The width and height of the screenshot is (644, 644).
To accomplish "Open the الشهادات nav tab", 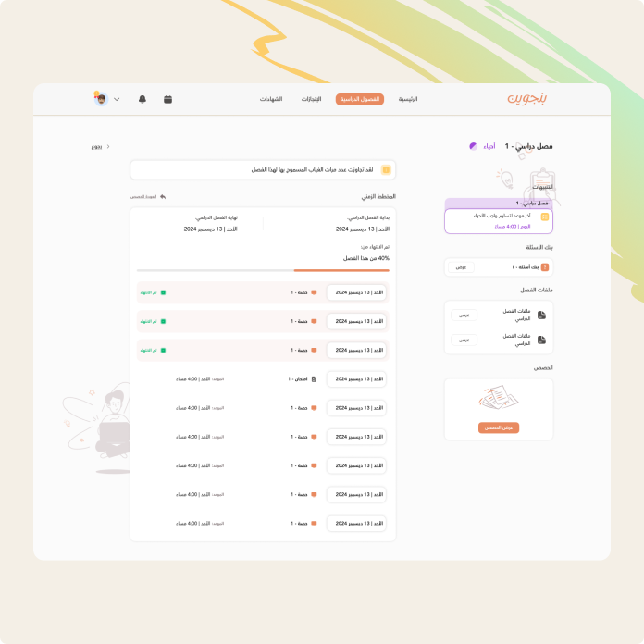I will point(271,99).
